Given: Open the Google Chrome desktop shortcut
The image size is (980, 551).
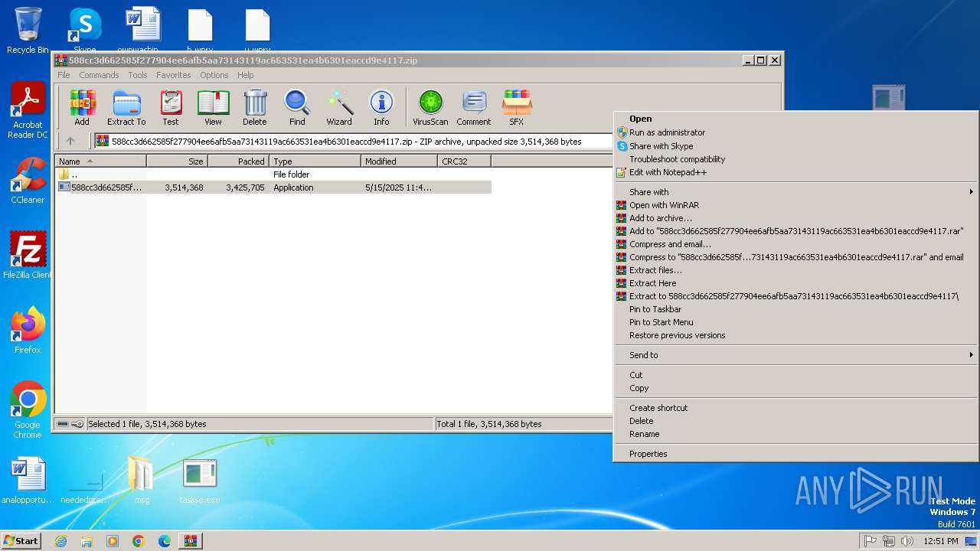Looking at the screenshot, I should pyautogui.click(x=28, y=410).
